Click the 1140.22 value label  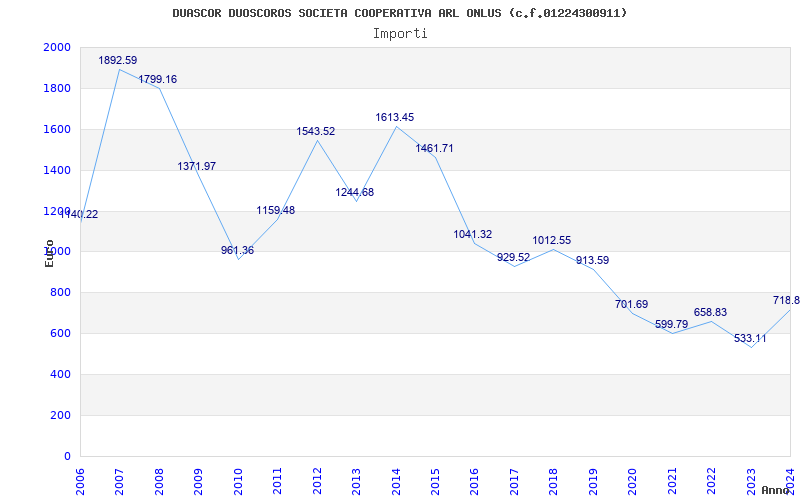[79, 215]
